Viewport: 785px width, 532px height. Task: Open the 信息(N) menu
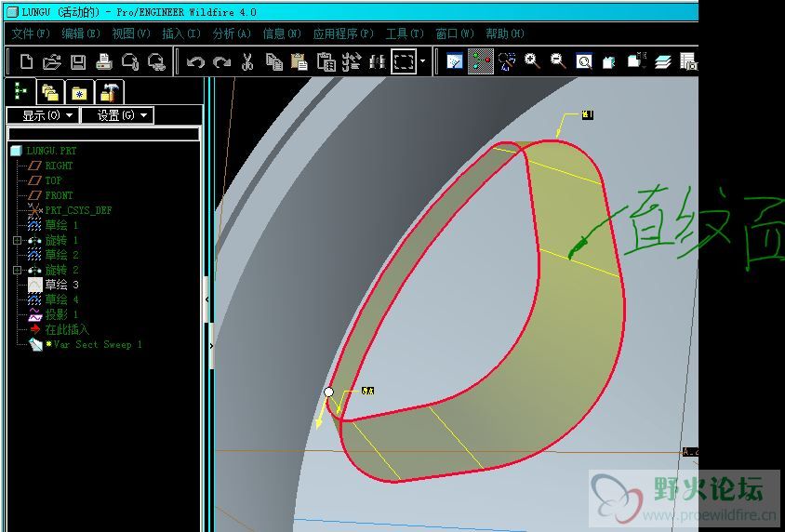pos(282,33)
